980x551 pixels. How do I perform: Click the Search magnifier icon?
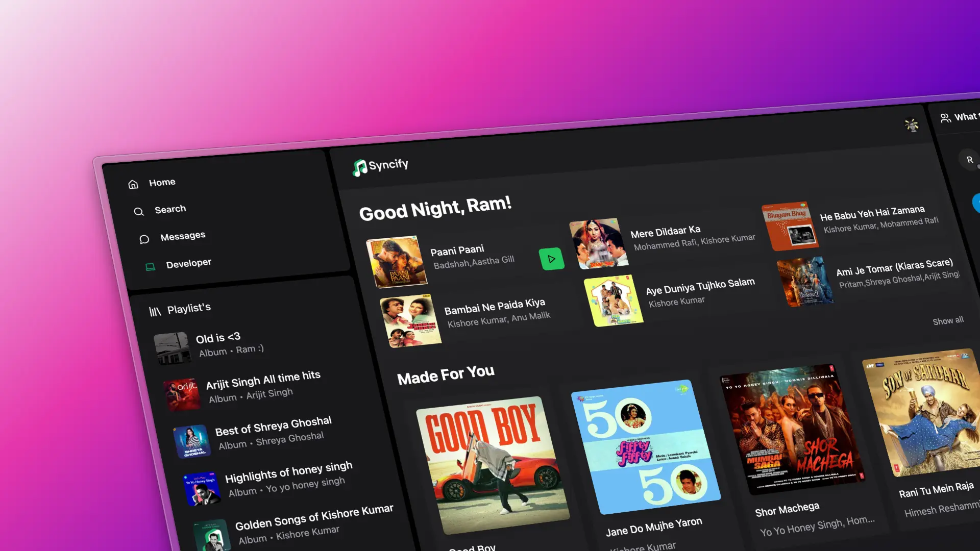(139, 212)
